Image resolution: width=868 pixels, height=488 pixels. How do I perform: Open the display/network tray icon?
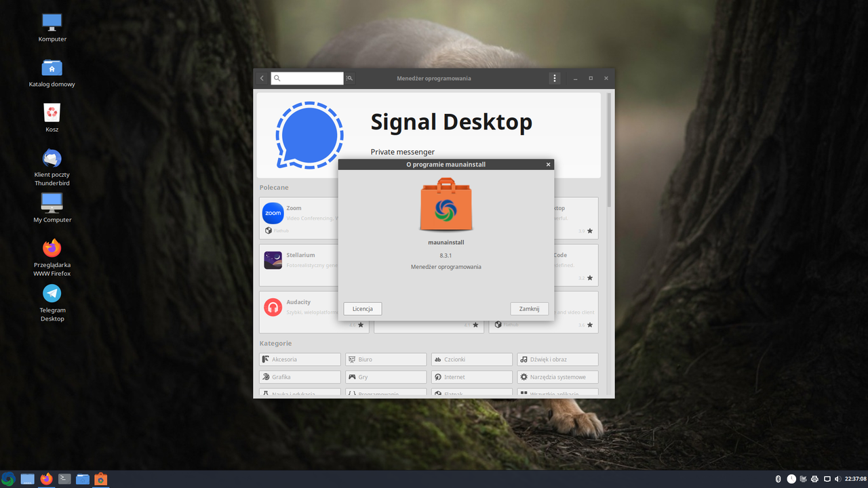827,479
